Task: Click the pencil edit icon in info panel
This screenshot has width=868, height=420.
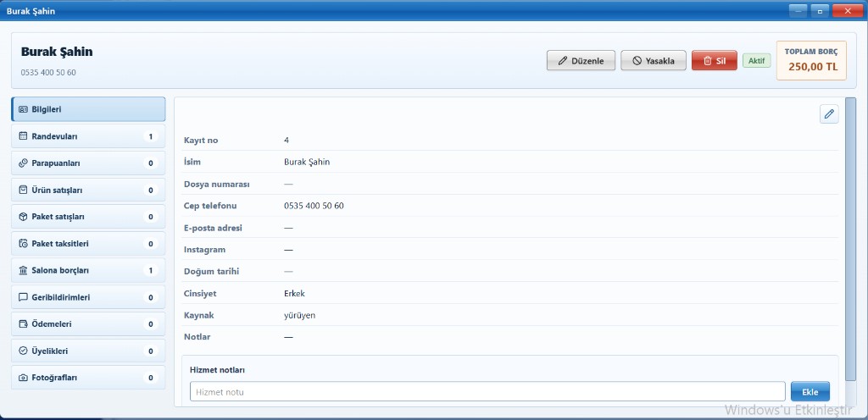Action: [x=829, y=113]
